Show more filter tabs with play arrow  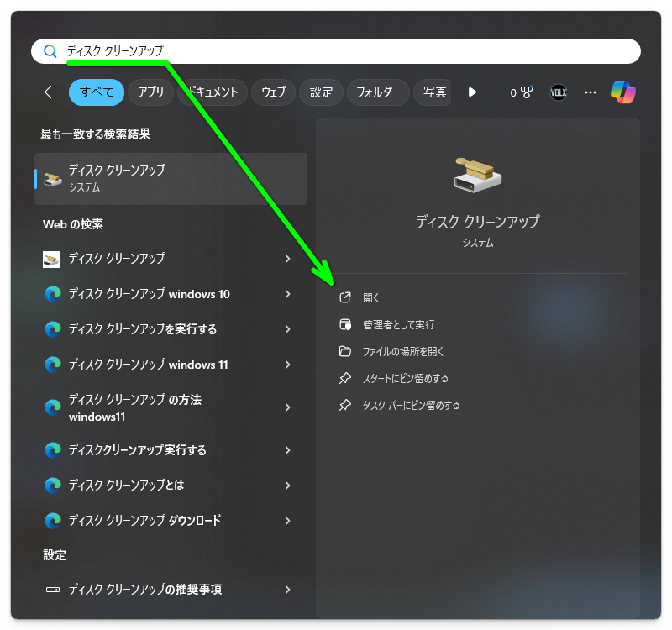point(472,92)
